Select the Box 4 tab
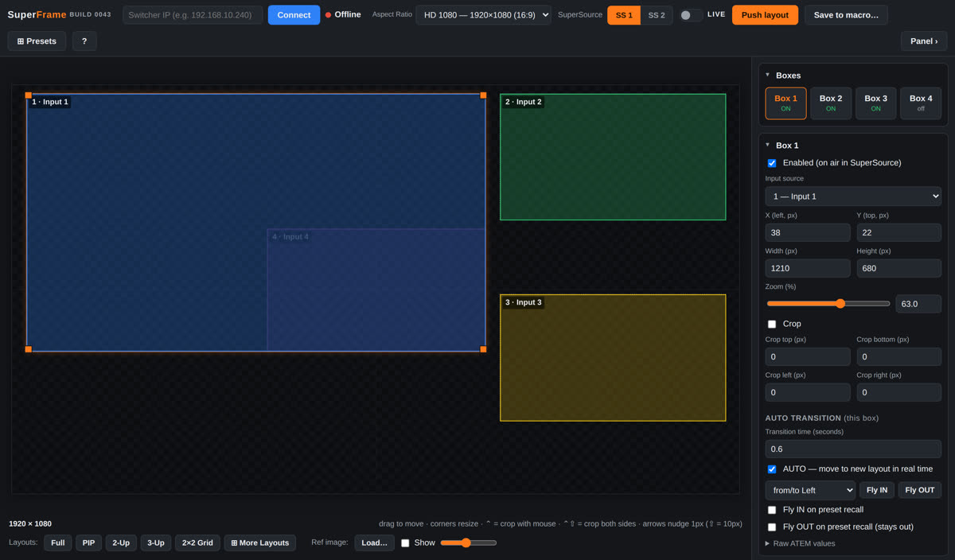The height and width of the screenshot is (560, 955). 921,103
